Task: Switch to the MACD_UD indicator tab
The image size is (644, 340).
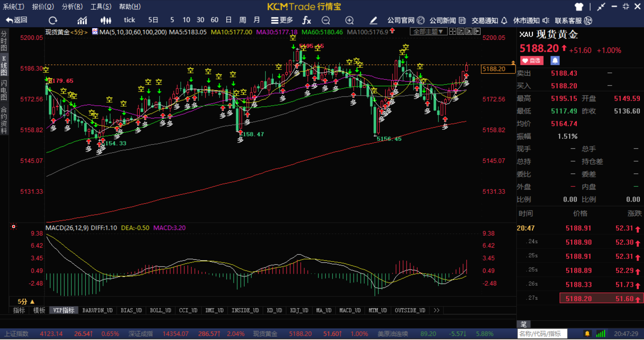Action: click(x=350, y=310)
